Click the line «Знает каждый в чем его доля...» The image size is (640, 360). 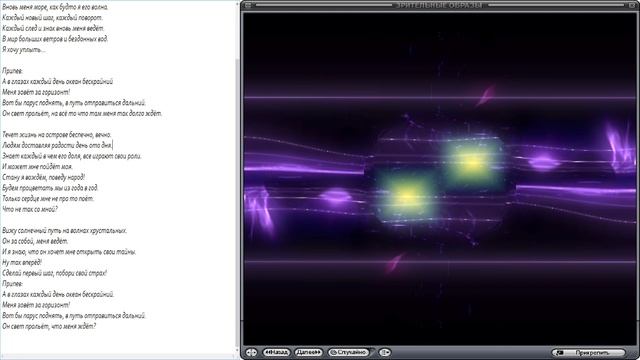coord(71,156)
